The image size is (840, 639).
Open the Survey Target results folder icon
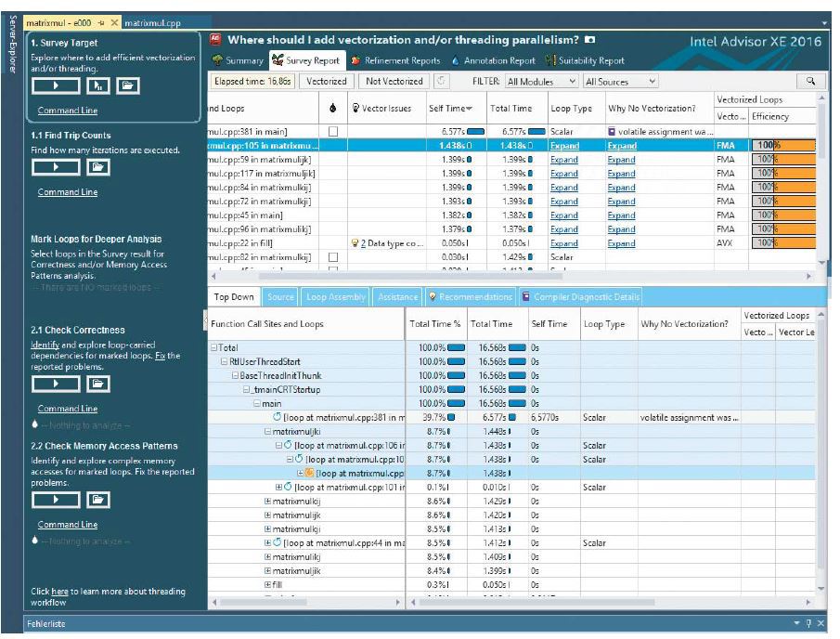(128, 85)
